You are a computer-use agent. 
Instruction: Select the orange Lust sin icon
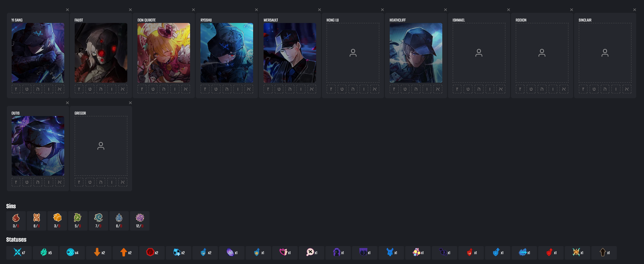pos(36,218)
